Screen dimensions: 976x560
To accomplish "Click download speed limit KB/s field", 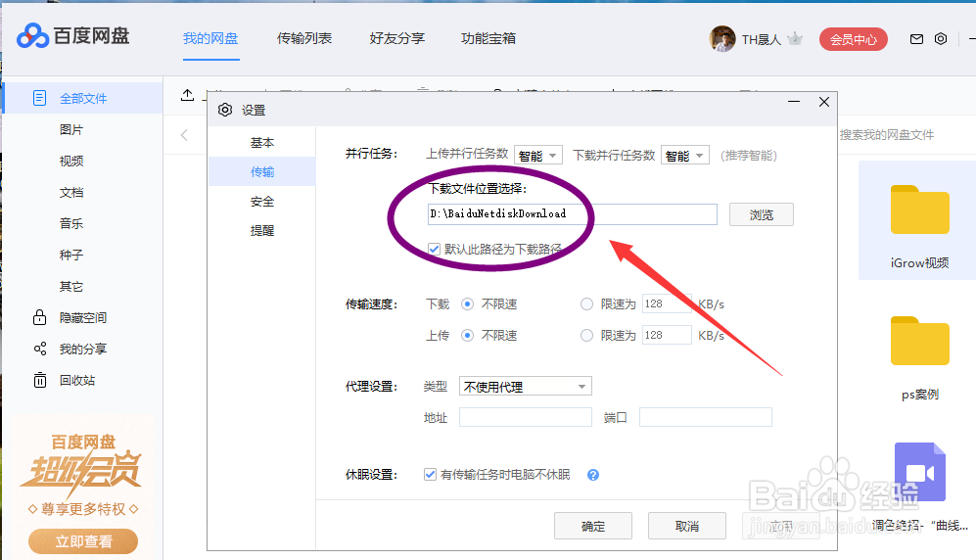I will [x=667, y=303].
